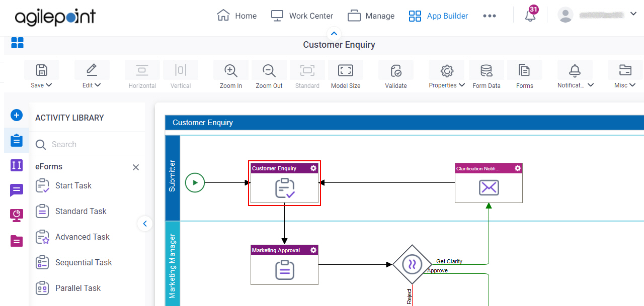Click the user avatar icon

coord(566,15)
